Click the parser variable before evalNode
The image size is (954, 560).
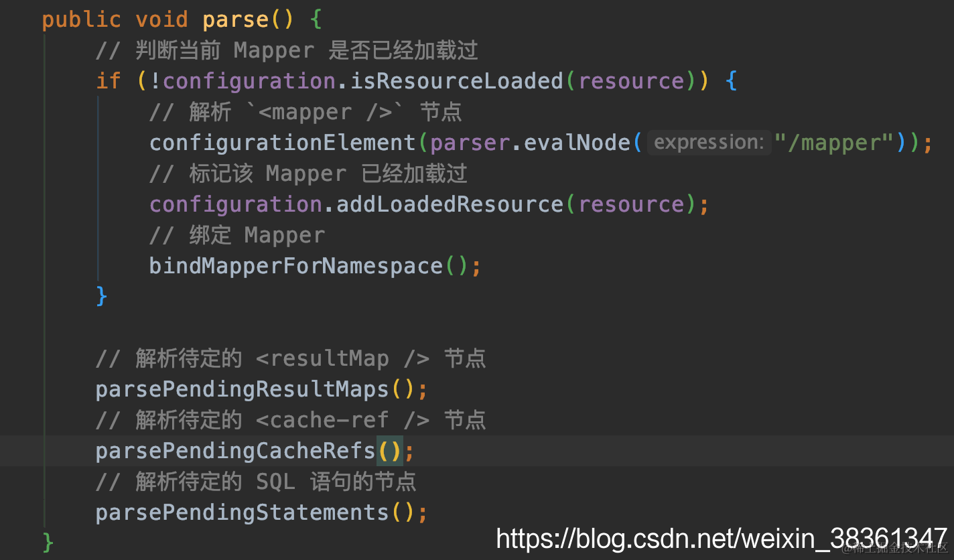tap(470, 143)
